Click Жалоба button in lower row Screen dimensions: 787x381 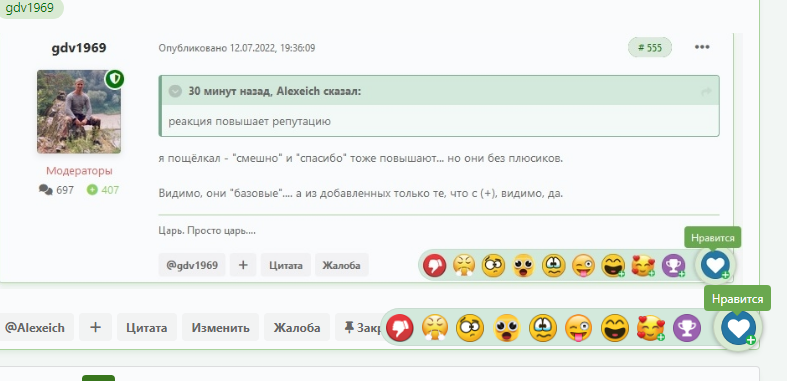coord(297,328)
